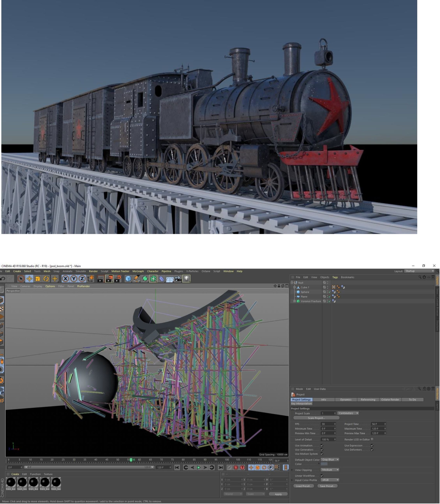Open the View Clipping Medium dropdown
This screenshot has height=504, width=440.
(330, 470)
